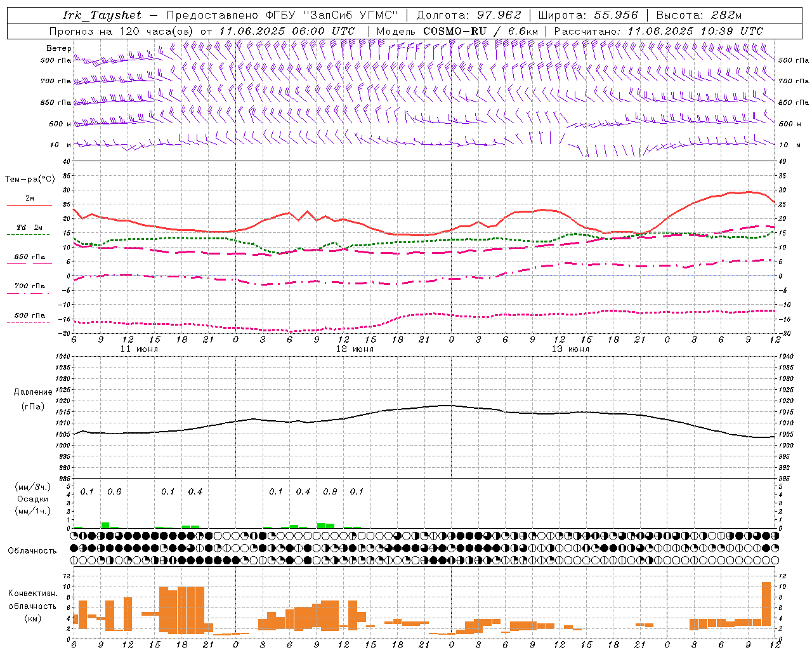This screenshot has height=650, width=812.
Task: Click the Высота: 282м elevation label
Action: coord(698,15)
